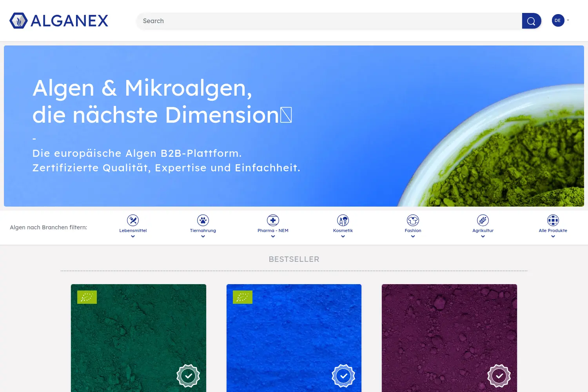Click verified checkmark seal on green product
The height and width of the screenshot is (392, 588).
point(188,376)
